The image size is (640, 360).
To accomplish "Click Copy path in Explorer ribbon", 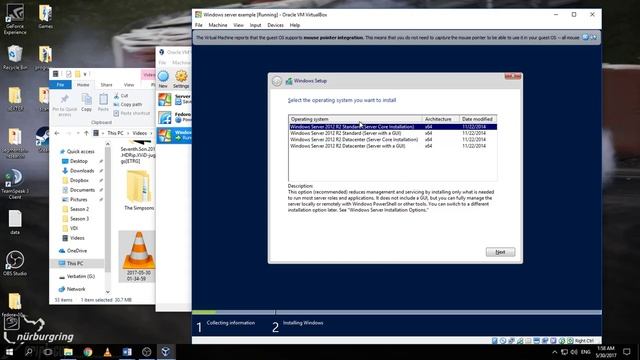I will point(128,104).
